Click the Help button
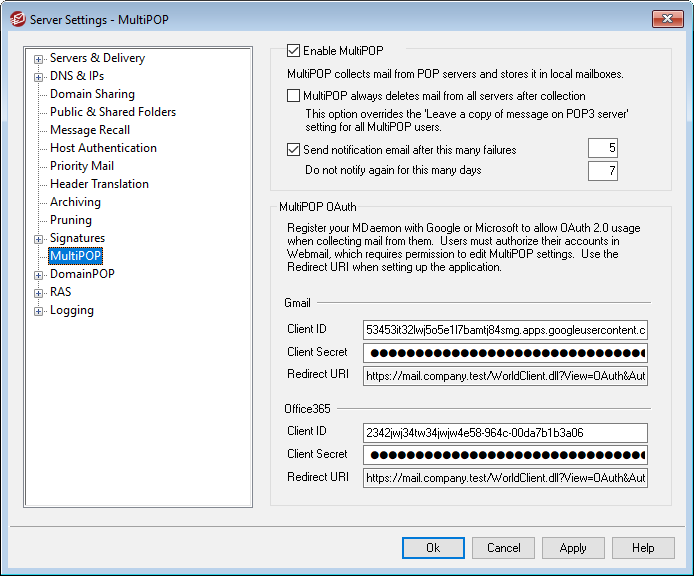The height and width of the screenshot is (576, 694). click(643, 548)
